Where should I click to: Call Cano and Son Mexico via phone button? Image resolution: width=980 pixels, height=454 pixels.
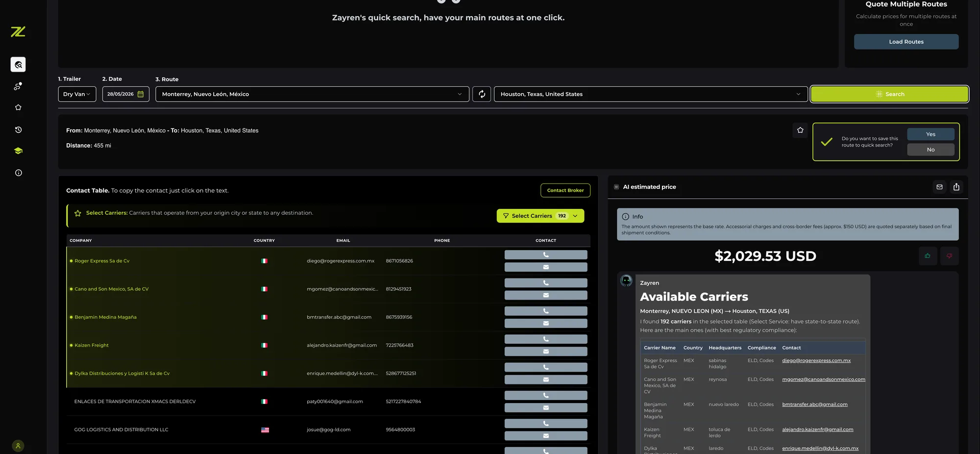coord(546,283)
